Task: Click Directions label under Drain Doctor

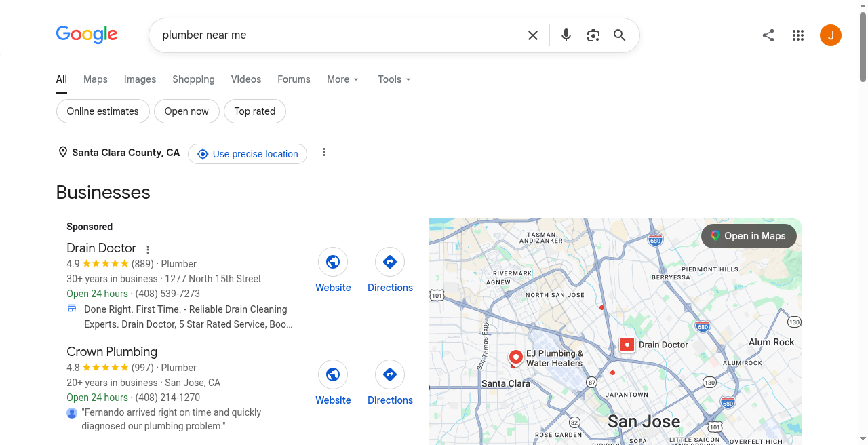Action: (390, 288)
